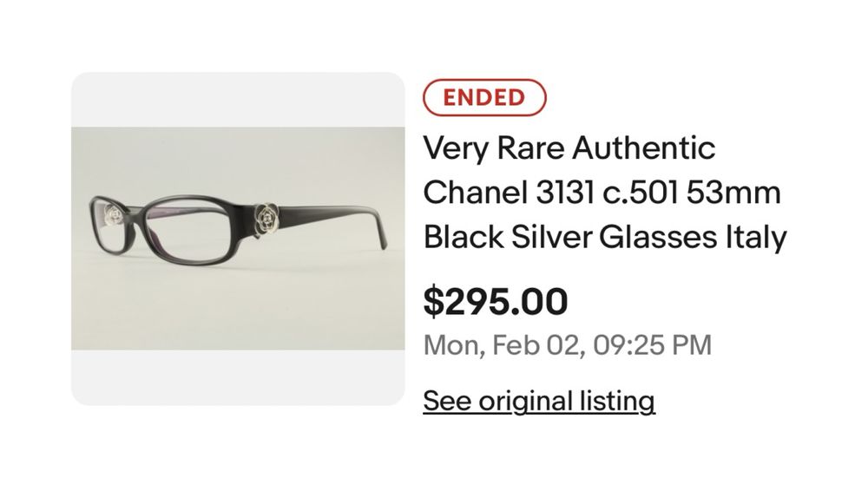Click the small camellia emblem on far hinge
The width and height of the screenshot is (868, 478).
pyautogui.click(x=114, y=215)
